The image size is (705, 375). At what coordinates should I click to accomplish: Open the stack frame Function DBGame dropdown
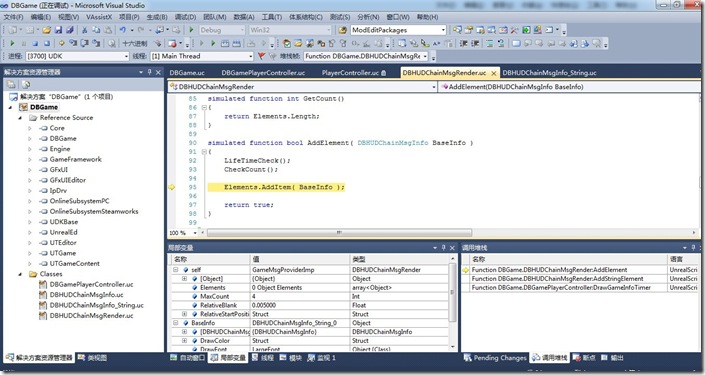366,56
